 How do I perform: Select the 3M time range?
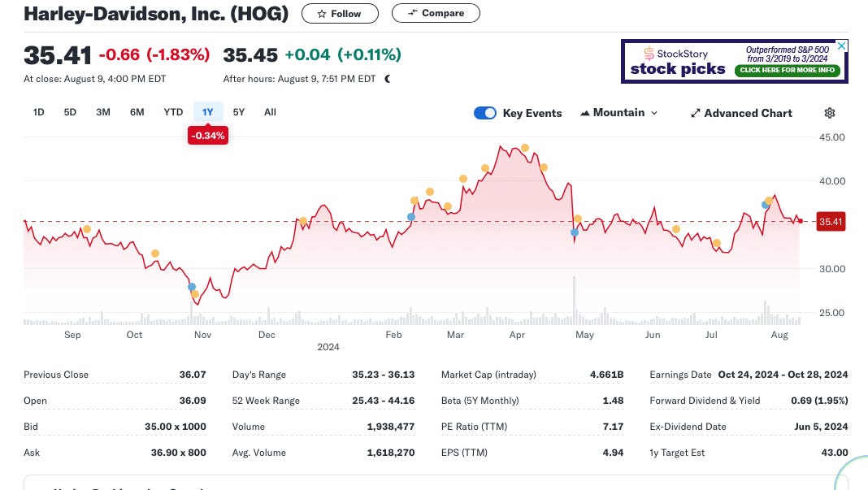pyautogui.click(x=103, y=112)
